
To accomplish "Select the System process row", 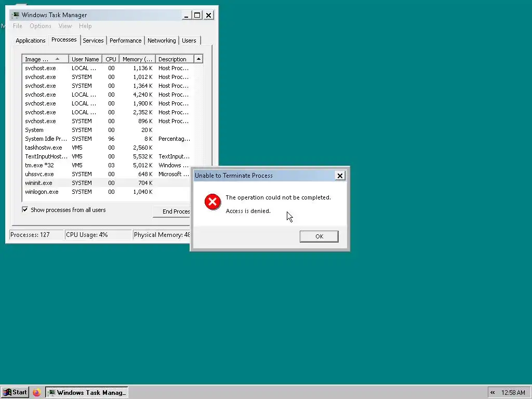I will click(107, 130).
